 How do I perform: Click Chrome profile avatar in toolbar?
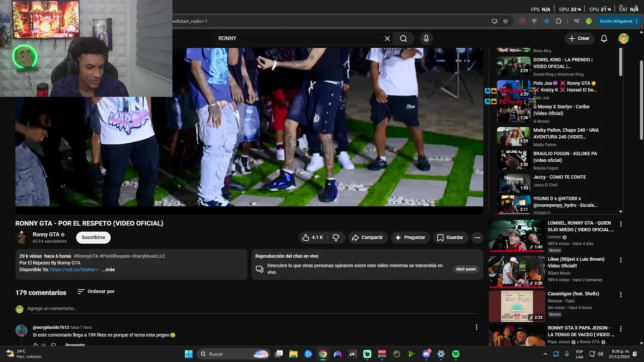point(589,21)
